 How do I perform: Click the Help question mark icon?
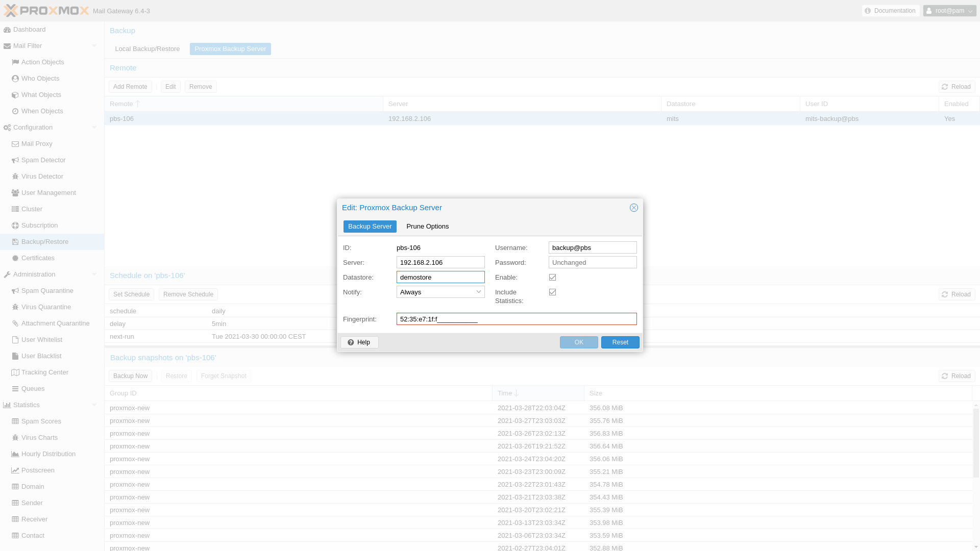[351, 342]
